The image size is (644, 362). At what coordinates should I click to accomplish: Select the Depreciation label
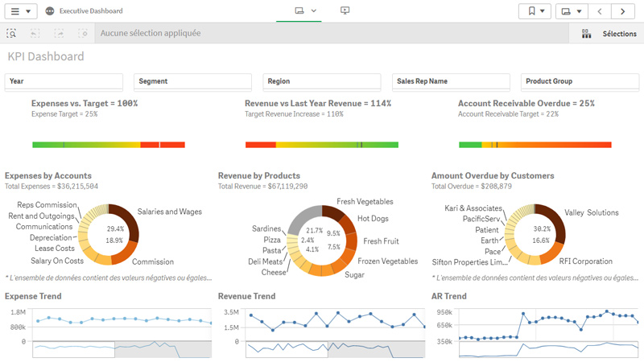coord(51,237)
